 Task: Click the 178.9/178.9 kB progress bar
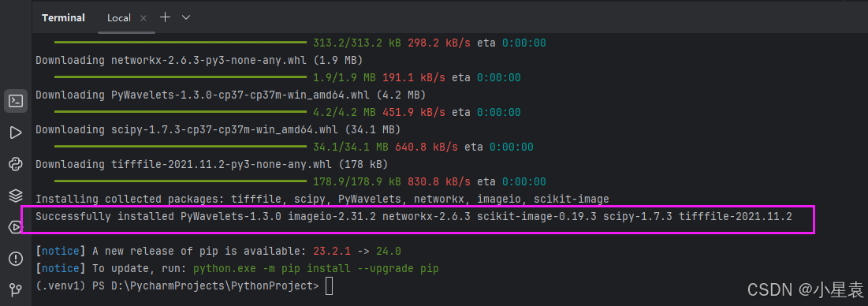pyautogui.click(x=181, y=181)
